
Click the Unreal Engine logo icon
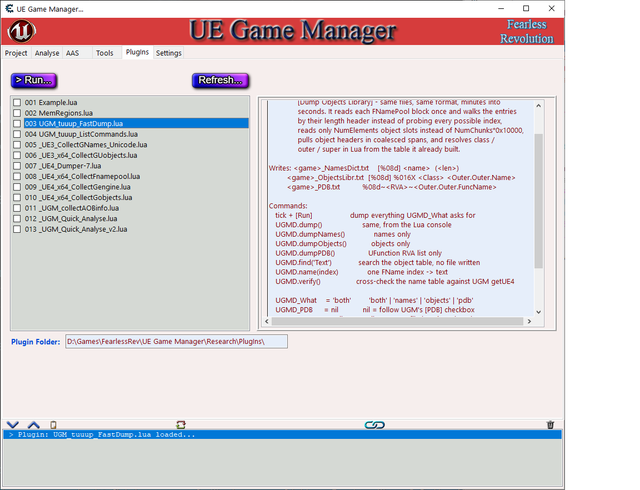(x=22, y=31)
